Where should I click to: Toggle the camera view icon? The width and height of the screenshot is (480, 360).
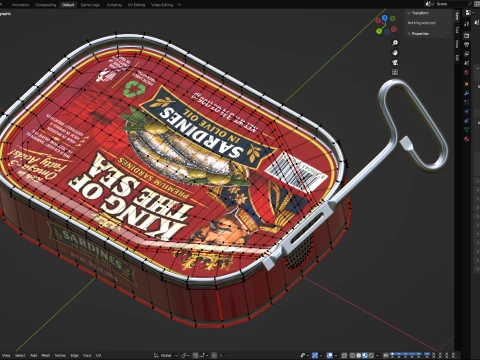pos(395,62)
